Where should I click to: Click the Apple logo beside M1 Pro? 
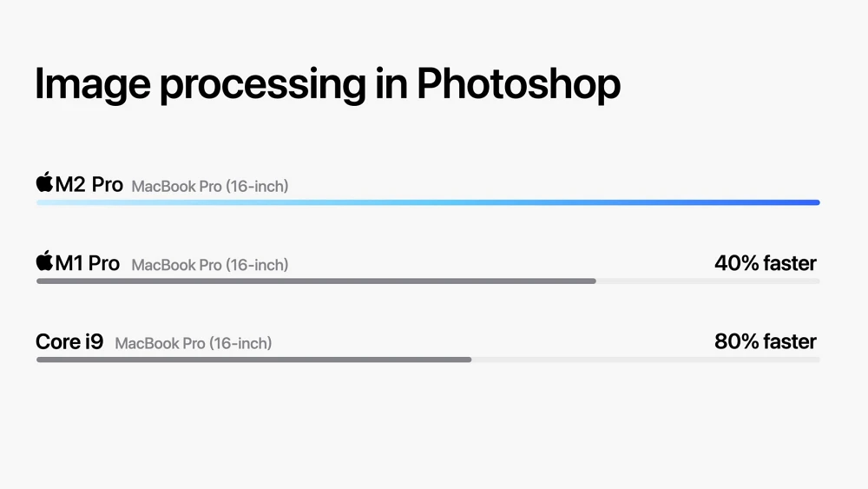(45, 261)
